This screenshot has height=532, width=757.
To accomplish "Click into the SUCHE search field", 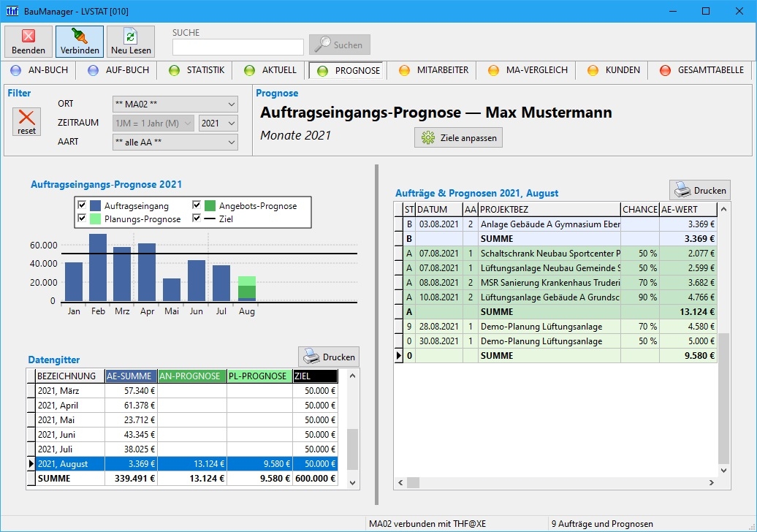I will [238, 47].
